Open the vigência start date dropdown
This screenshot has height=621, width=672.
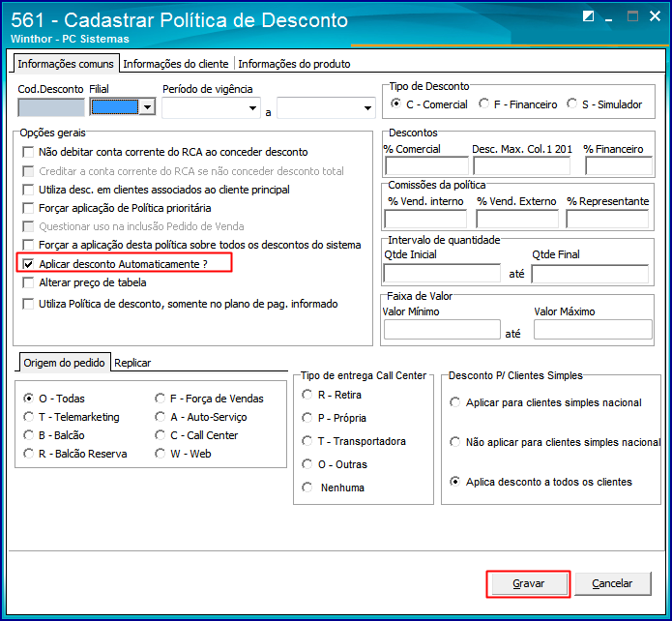coord(253,108)
